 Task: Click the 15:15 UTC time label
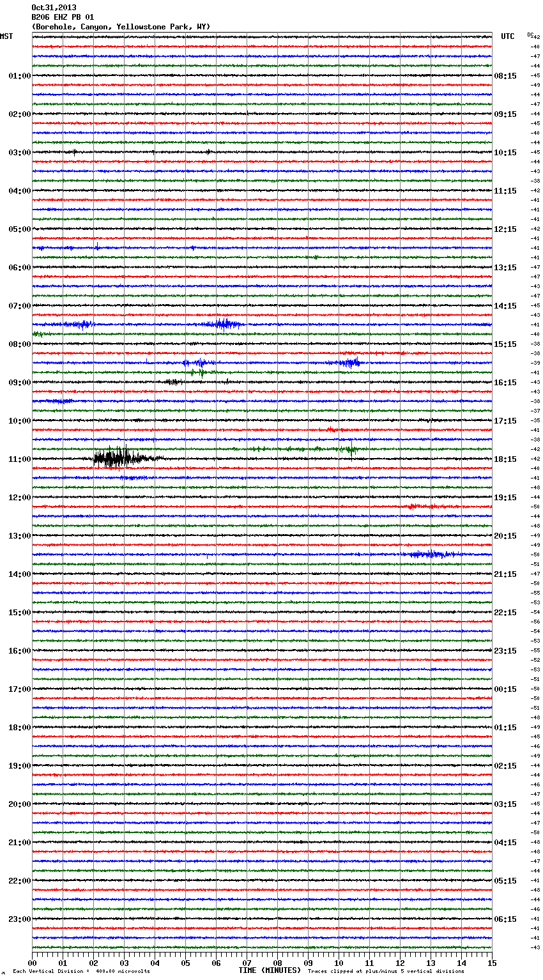click(505, 344)
